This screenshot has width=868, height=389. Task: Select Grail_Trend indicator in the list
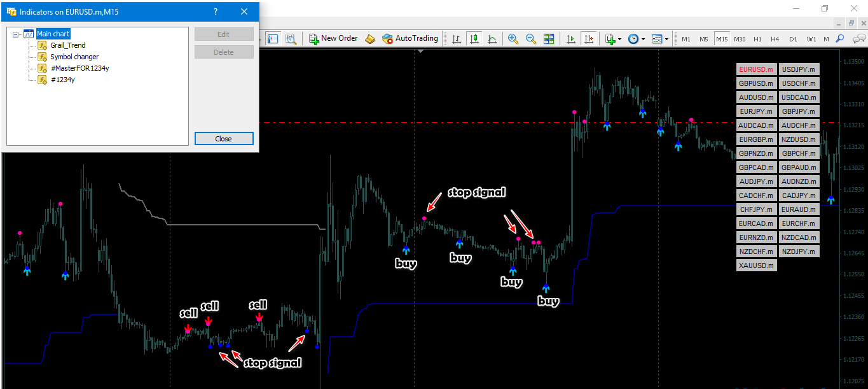(x=67, y=45)
